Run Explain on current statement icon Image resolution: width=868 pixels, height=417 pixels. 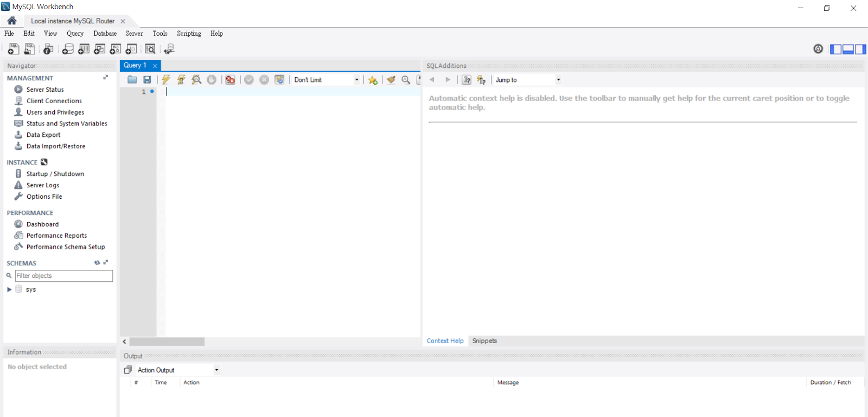196,80
